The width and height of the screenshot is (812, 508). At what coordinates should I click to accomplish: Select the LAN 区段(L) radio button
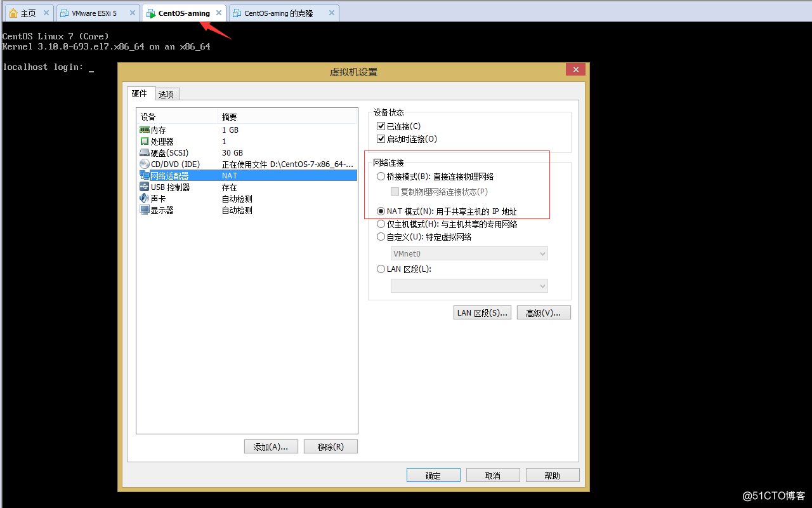pyautogui.click(x=381, y=269)
